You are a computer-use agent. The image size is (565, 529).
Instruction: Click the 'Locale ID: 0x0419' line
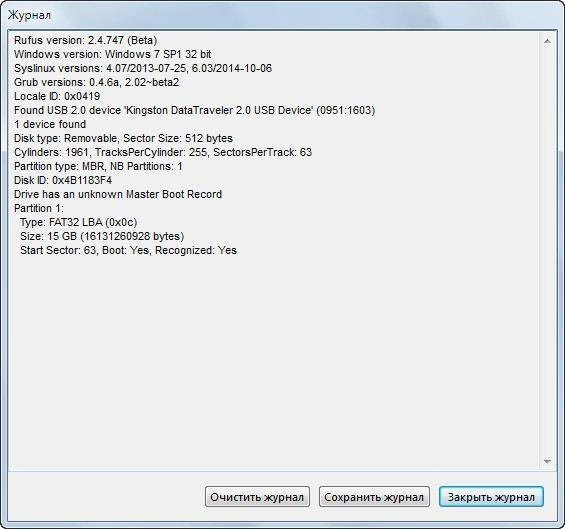click(57, 96)
